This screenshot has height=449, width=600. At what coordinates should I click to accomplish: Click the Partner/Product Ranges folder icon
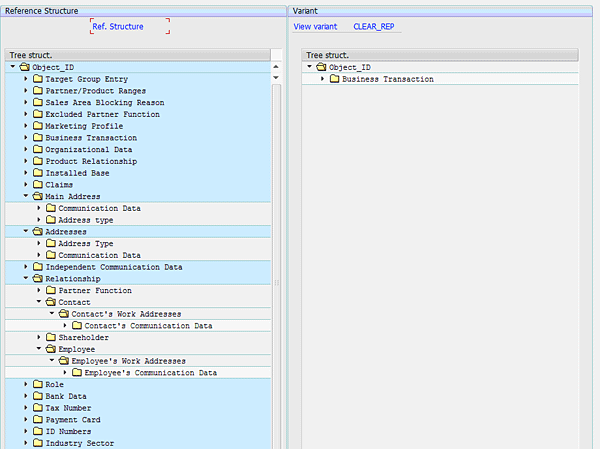pyautogui.click(x=38, y=91)
